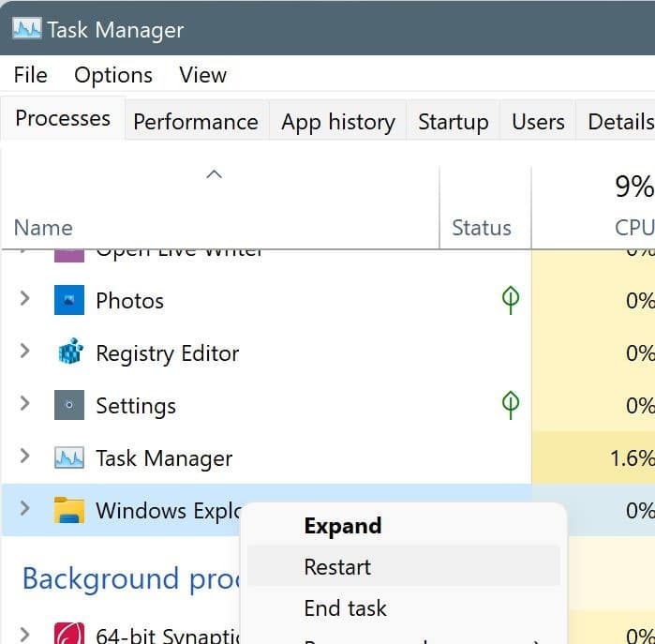Select the Photos process name
The image size is (655, 644).
coord(130,301)
